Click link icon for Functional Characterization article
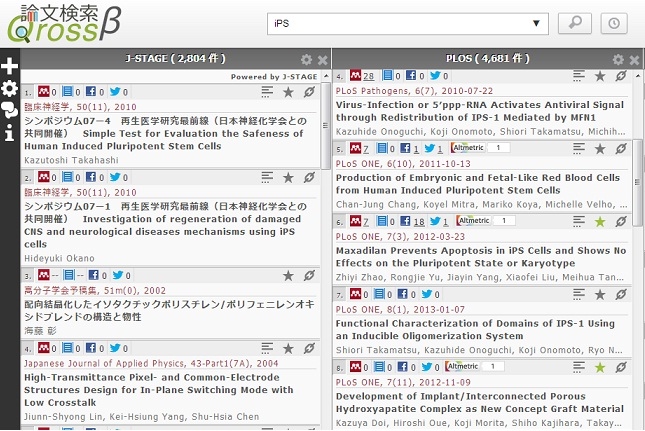645x431 pixels. 621,294
